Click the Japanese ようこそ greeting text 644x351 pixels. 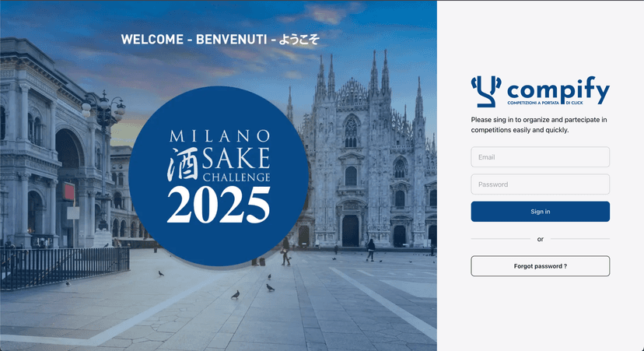[299, 40]
